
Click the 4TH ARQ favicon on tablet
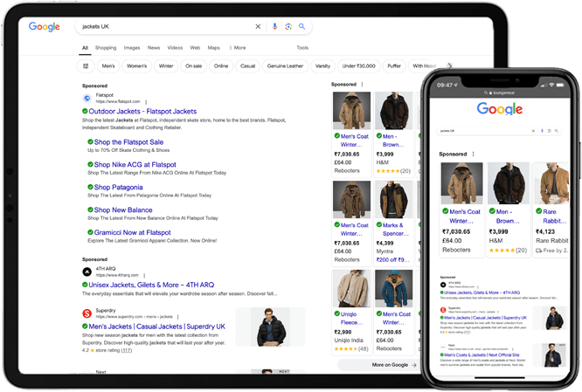(87, 272)
